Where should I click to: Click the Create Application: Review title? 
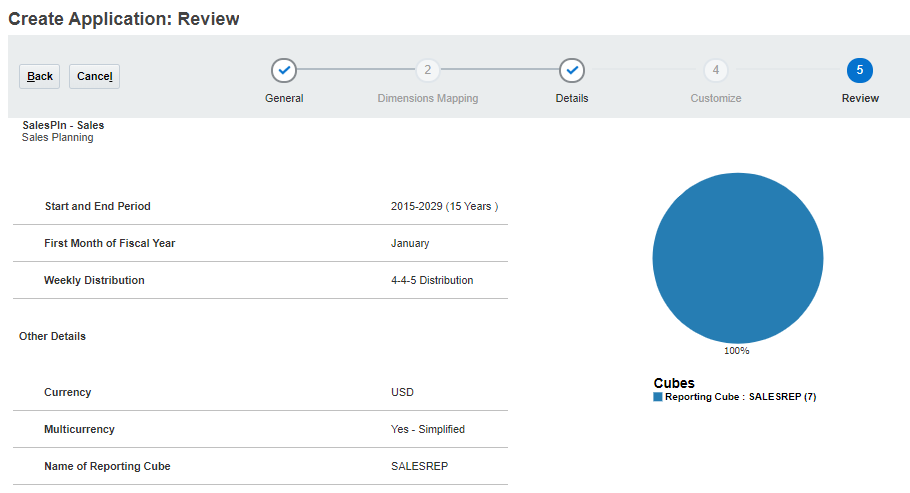coord(124,19)
